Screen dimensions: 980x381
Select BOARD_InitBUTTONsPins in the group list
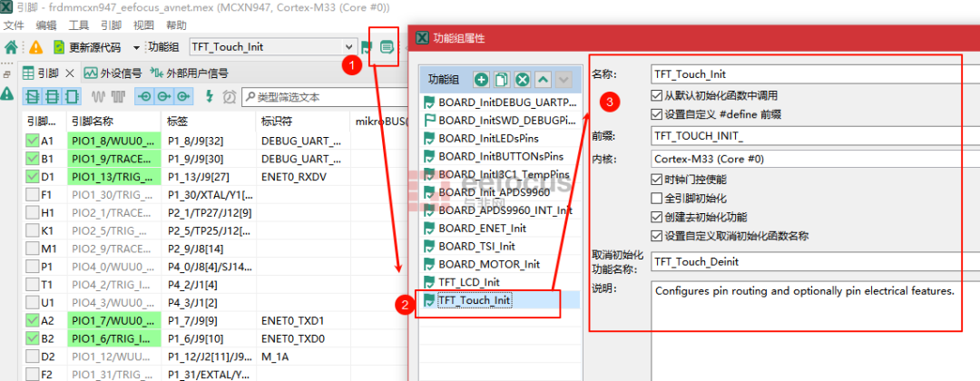(x=500, y=156)
